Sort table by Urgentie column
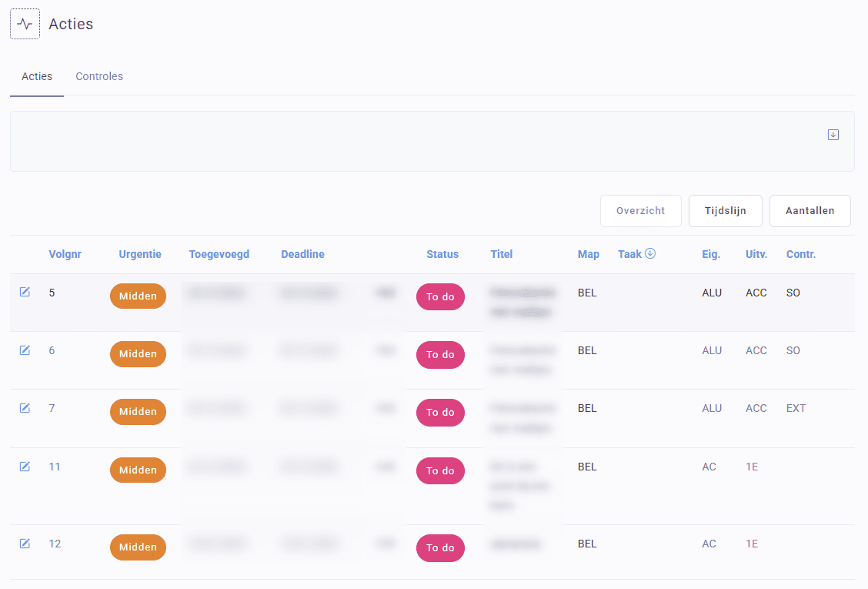868x589 pixels. pos(140,254)
